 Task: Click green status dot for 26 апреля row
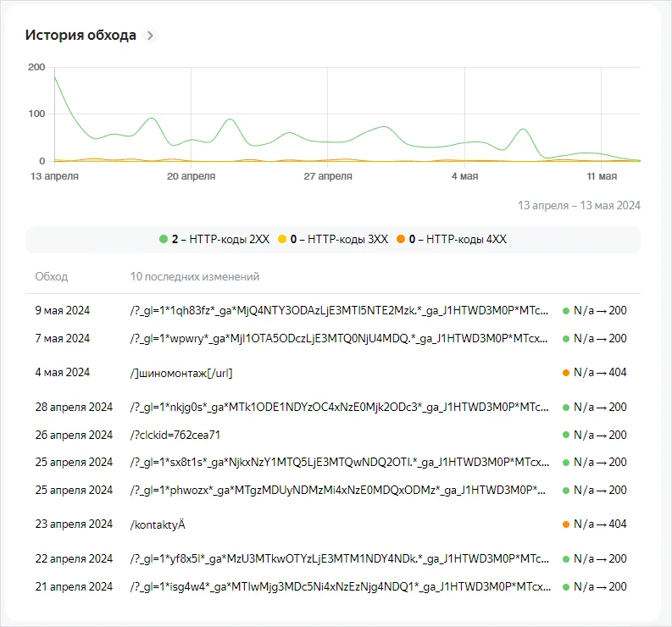pos(566,436)
